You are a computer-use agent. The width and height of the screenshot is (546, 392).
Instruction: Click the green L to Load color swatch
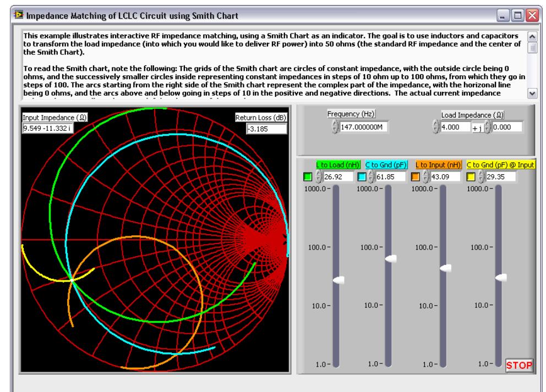tap(308, 176)
